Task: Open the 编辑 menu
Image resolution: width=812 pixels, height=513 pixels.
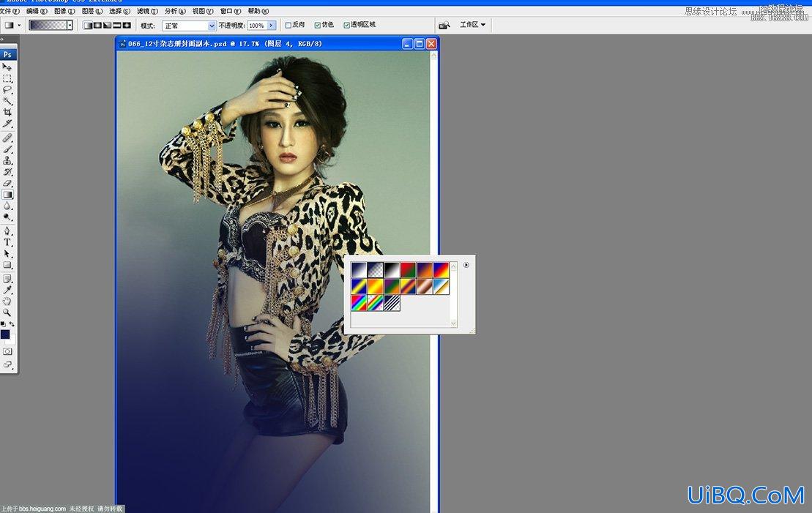Action: point(37,11)
